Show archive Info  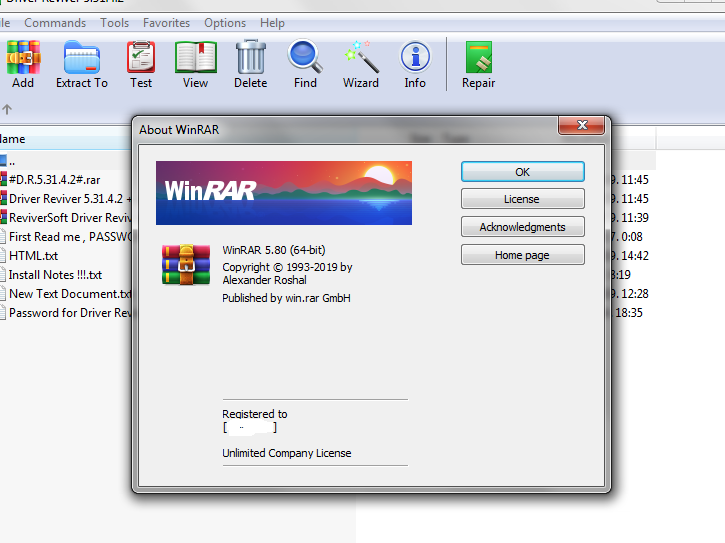click(415, 64)
